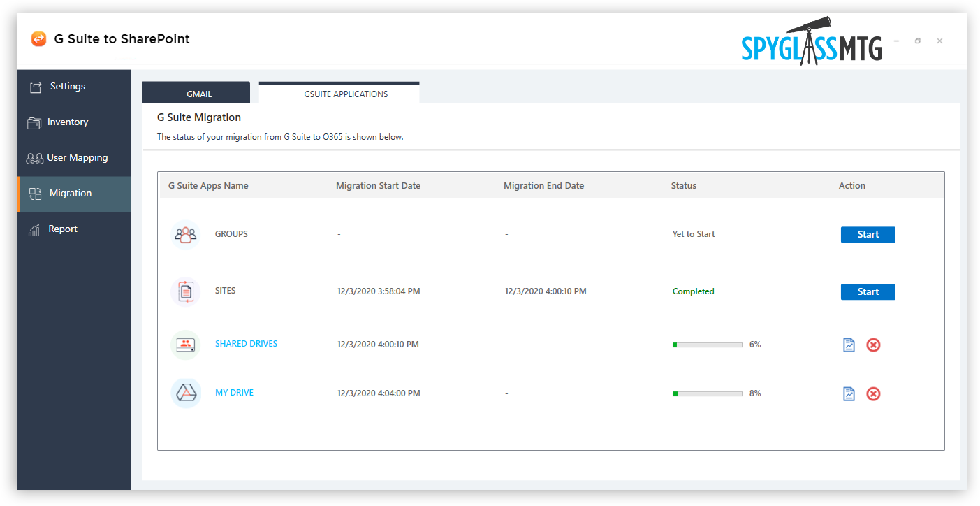
Task: Select the GSUITE APPLICATIONS tab
Action: 339,93
